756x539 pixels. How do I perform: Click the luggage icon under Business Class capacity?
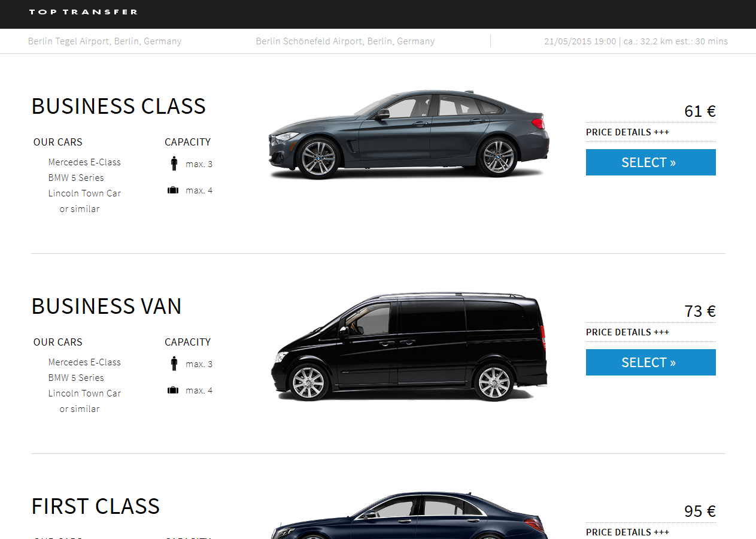pyautogui.click(x=173, y=190)
